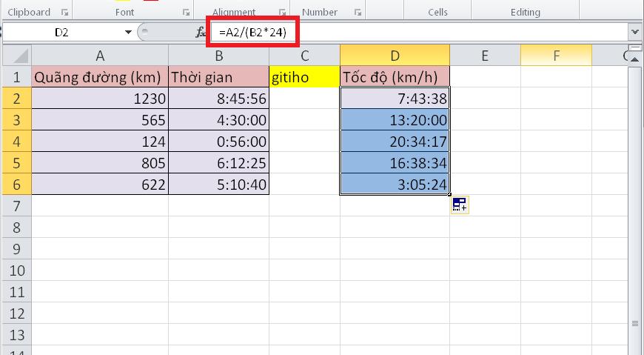644x355 pixels.
Task: Select row 4 header
Action: 17,141
